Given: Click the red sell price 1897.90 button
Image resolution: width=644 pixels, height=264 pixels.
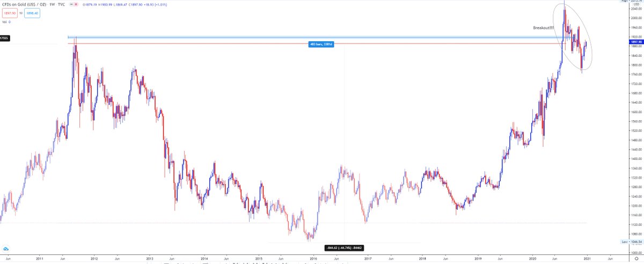Looking at the screenshot, I should tap(10, 14).
